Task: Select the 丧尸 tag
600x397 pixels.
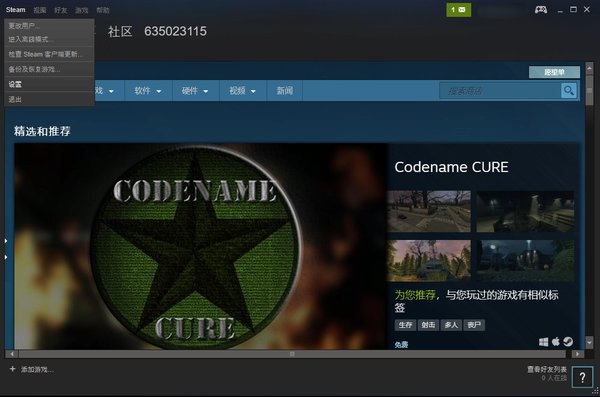Action: coord(474,325)
